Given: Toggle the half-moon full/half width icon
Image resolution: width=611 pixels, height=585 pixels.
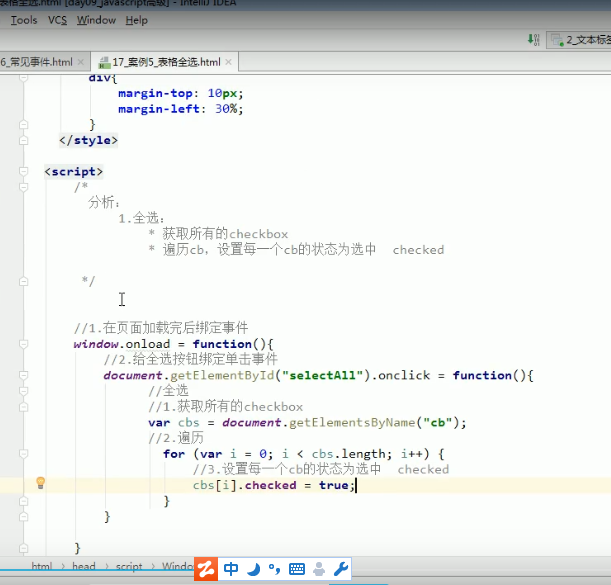Looking at the screenshot, I should click(x=254, y=569).
